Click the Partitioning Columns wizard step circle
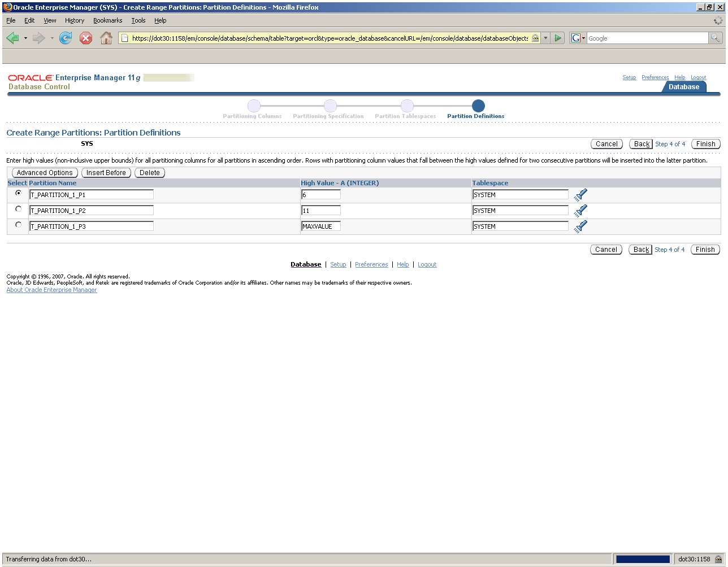 pos(254,106)
